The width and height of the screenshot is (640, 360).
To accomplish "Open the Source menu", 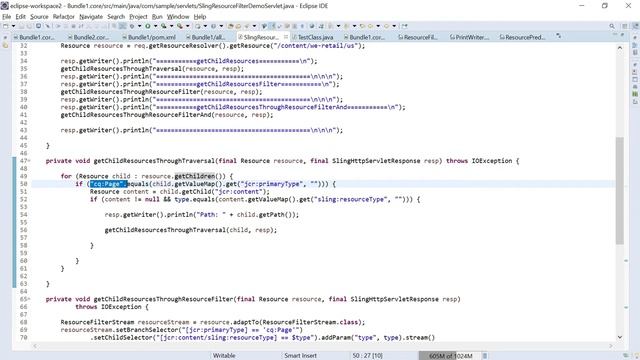I will (39, 17).
